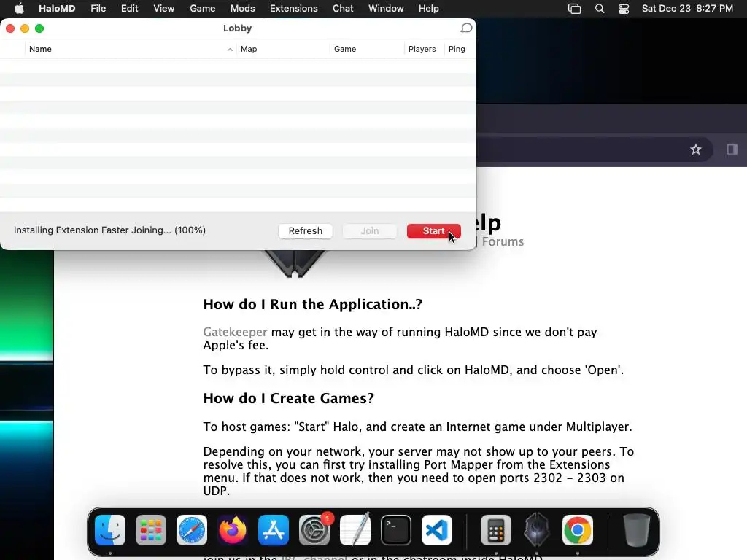Close the Lobby window
This screenshot has width=747, height=560.
10,28
